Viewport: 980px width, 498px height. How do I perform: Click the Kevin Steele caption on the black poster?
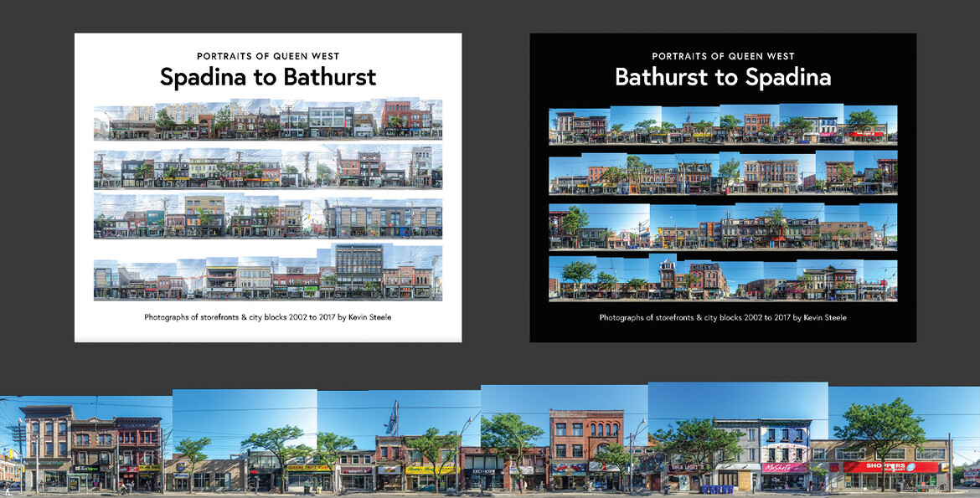click(x=722, y=317)
